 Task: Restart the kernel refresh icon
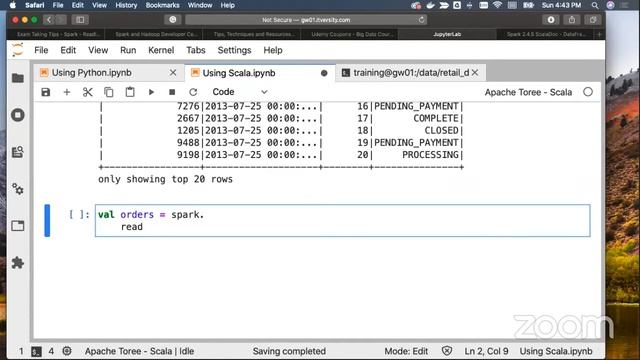coord(193,92)
